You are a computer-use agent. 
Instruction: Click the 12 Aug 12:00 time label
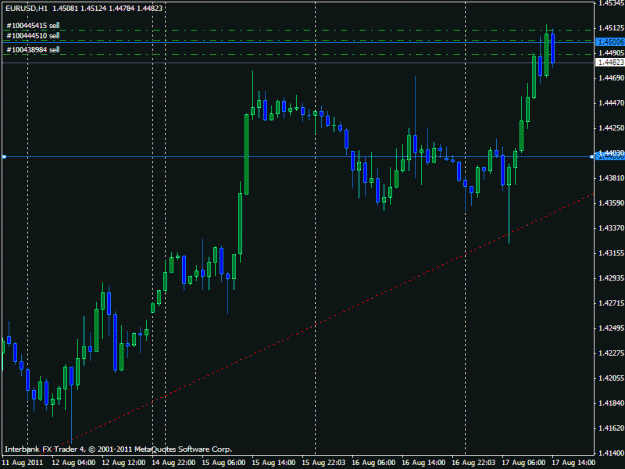(123, 462)
